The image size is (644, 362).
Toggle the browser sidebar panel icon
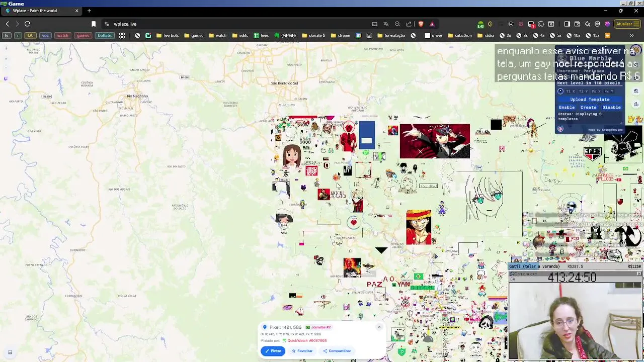pyautogui.click(x=567, y=24)
